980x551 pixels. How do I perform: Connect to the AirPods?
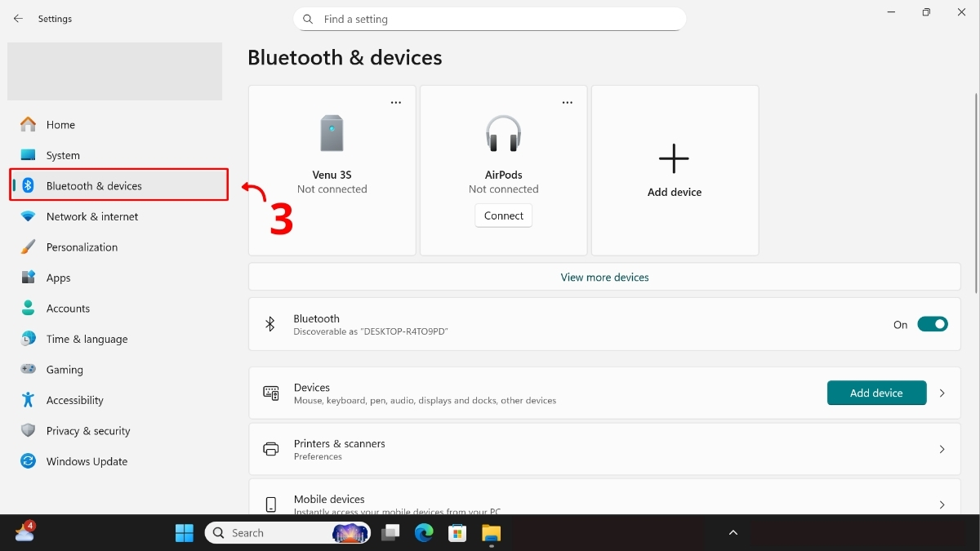coord(503,216)
